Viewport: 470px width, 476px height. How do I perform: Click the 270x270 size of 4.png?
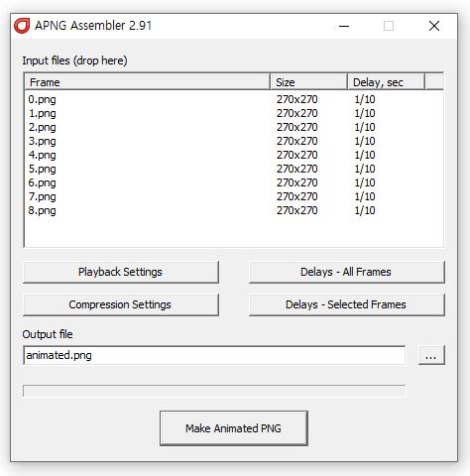[297, 155]
